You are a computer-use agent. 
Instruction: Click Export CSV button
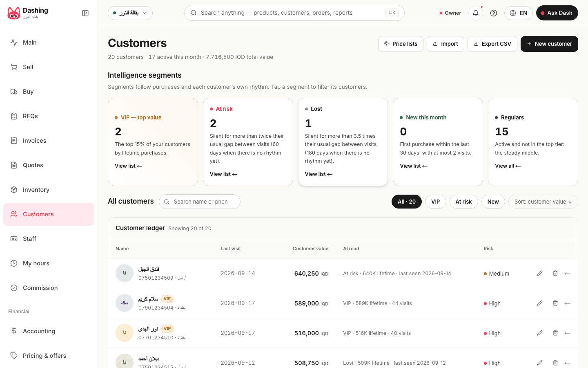(x=492, y=44)
